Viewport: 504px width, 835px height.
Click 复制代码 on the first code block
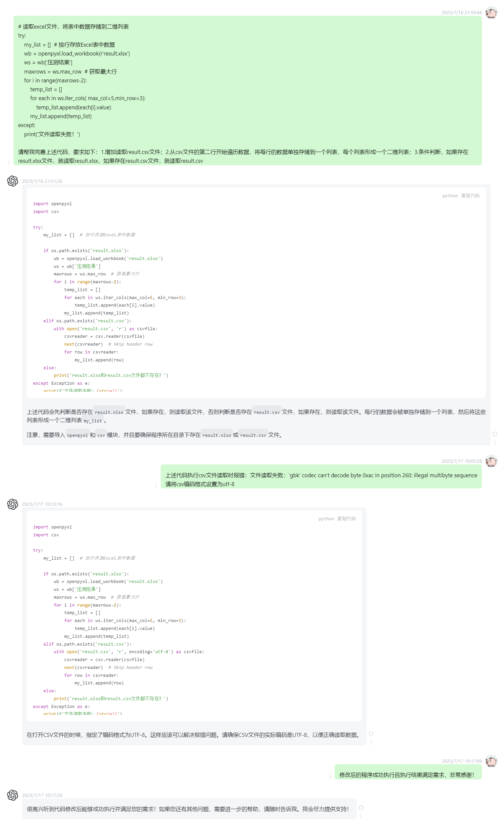(470, 196)
